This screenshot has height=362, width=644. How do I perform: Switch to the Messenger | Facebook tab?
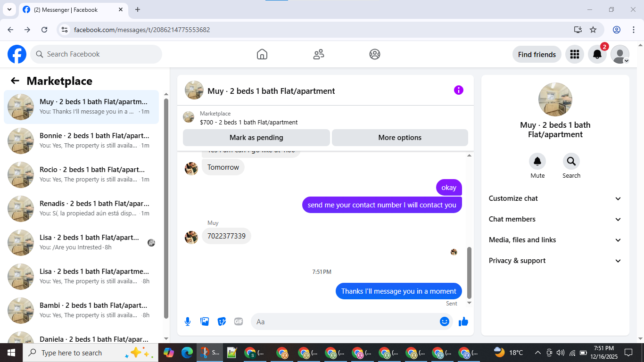pyautogui.click(x=73, y=9)
